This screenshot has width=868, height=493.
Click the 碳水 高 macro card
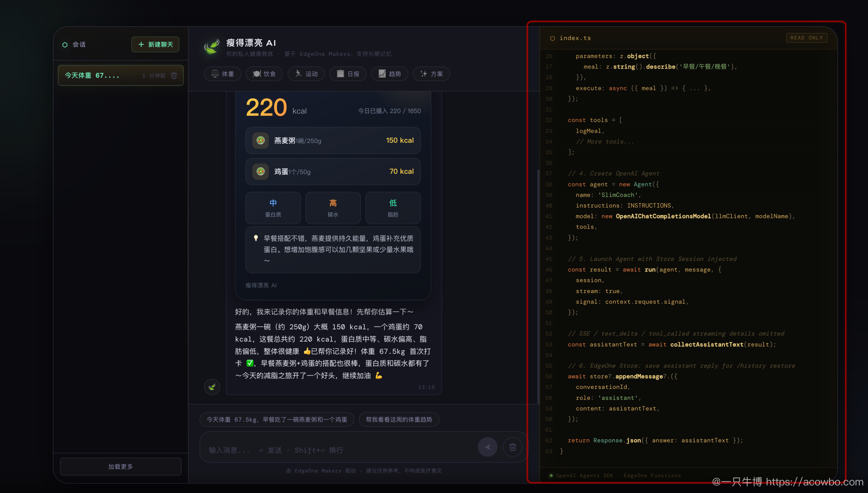333,208
